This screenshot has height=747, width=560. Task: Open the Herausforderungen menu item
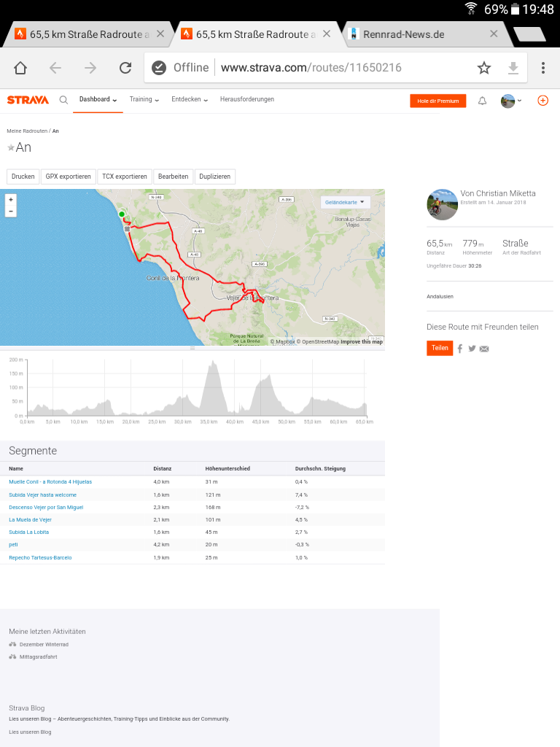click(247, 100)
